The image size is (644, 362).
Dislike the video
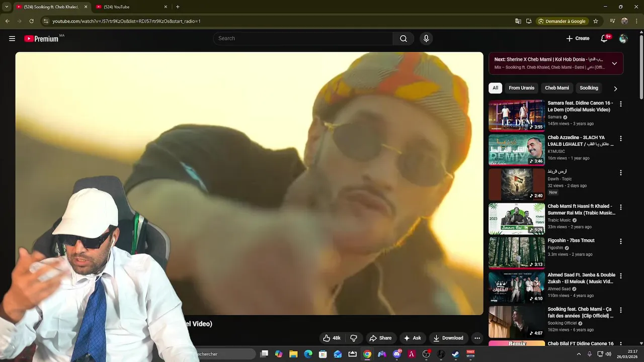coord(354,338)
